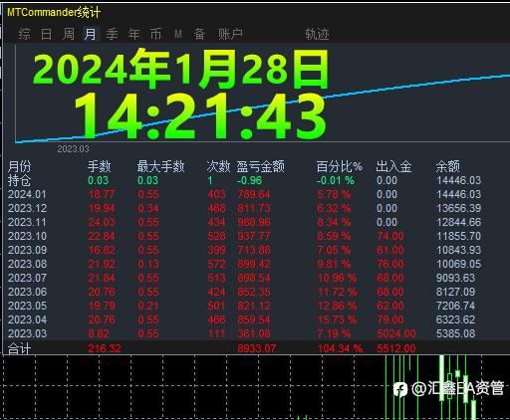Click the 手数 column header

point(100,166)
